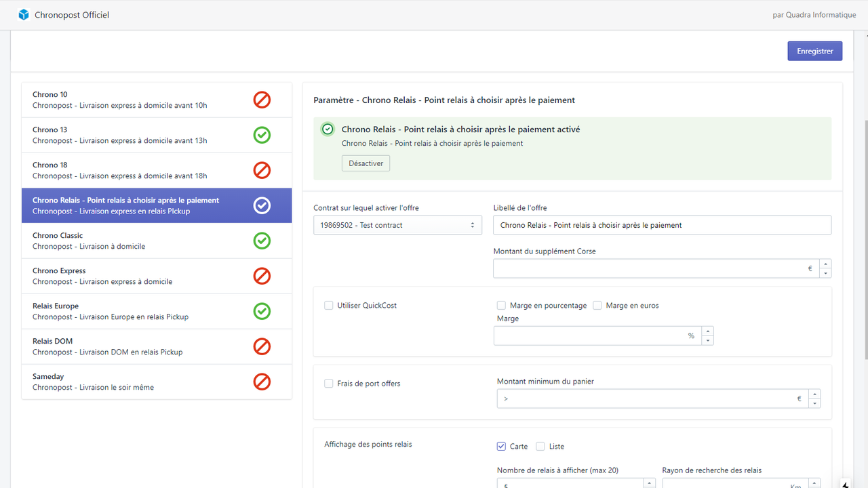Select the Relais Europe offer

pos(157,312)
